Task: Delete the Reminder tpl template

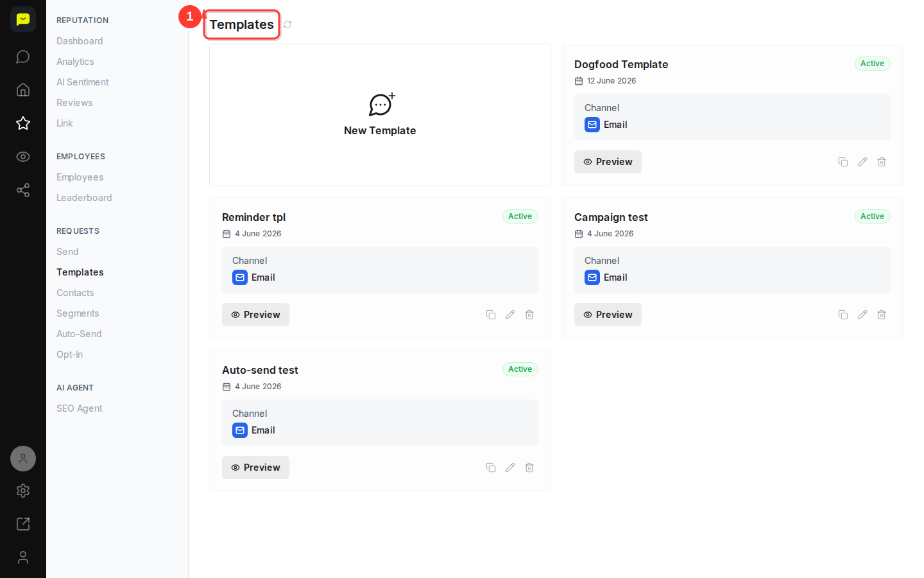Action: click(x=529, y=315)
